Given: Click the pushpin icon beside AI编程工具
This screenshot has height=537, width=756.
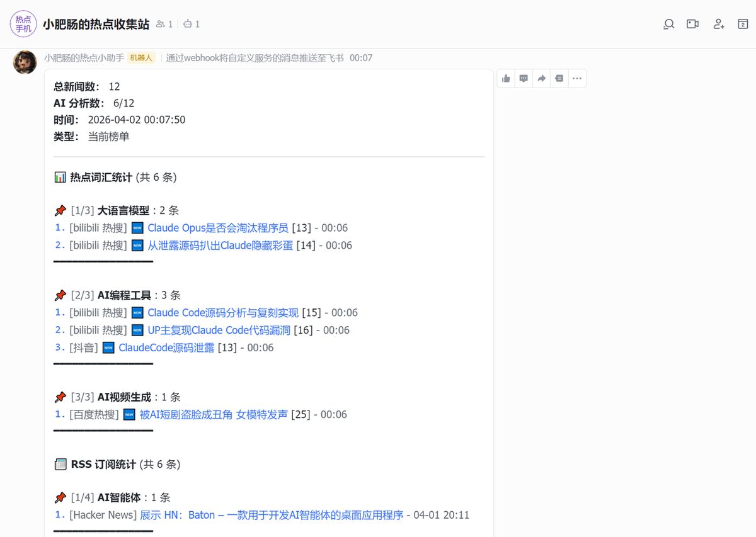Looking at the screenshot, I should (60, 295).
